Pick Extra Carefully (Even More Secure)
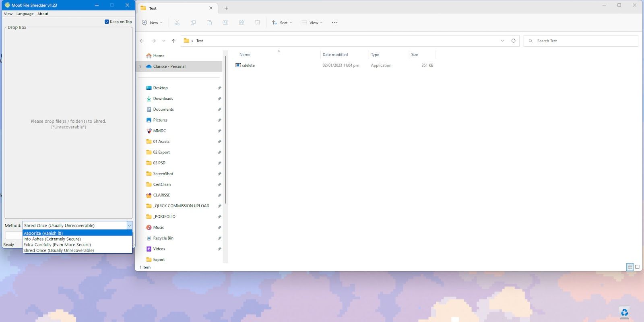Screen dimensions: 644x322 (x=57, y=245)
